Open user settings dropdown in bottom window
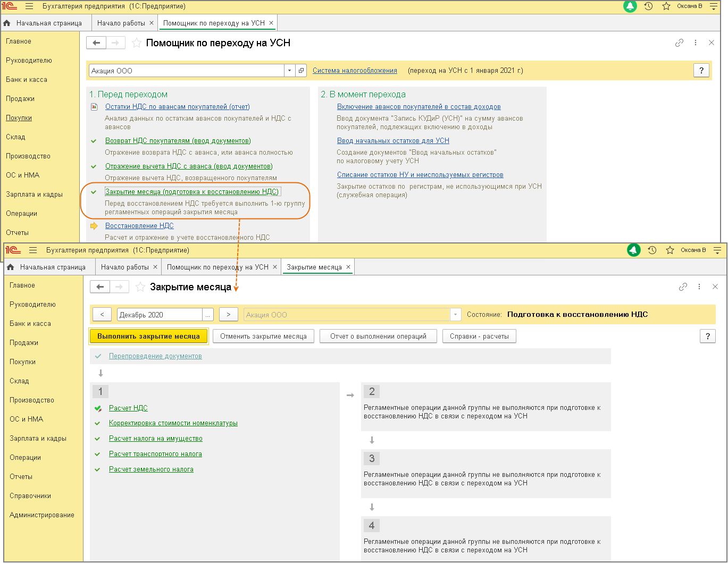 pos(717,250)
